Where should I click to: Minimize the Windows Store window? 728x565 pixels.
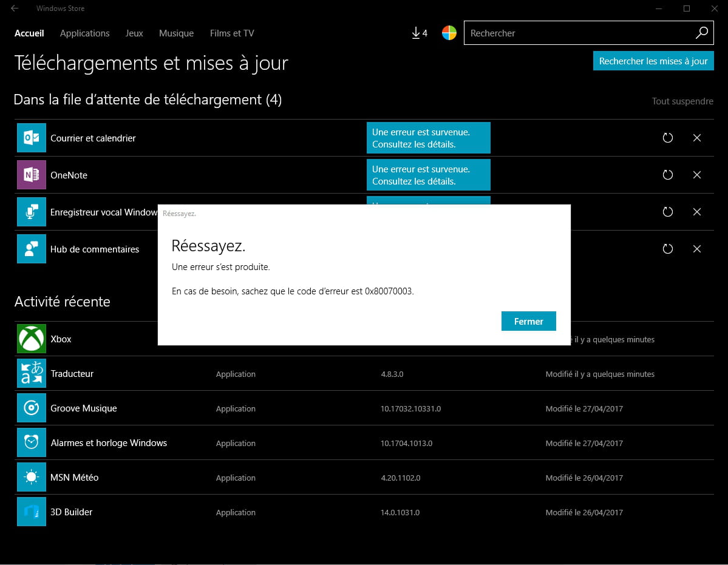tap(659, 8)
